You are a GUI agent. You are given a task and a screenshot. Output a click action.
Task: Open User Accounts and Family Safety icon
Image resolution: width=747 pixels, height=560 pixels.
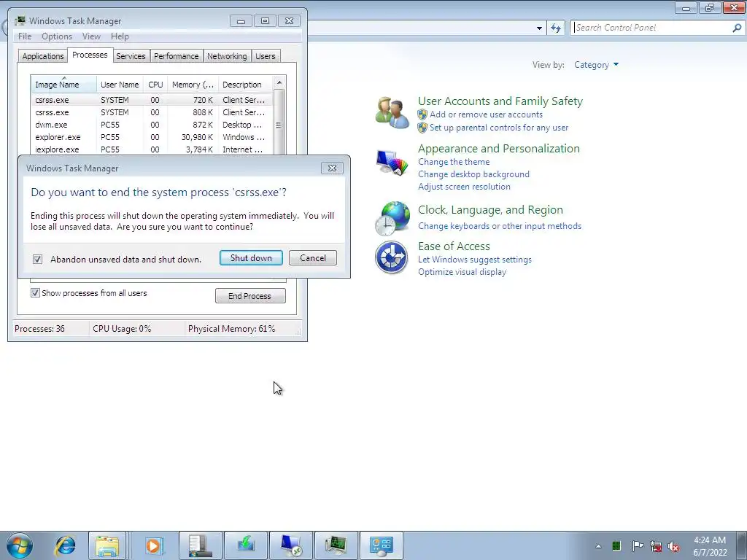pyautogui.click(x=392, y=113)
